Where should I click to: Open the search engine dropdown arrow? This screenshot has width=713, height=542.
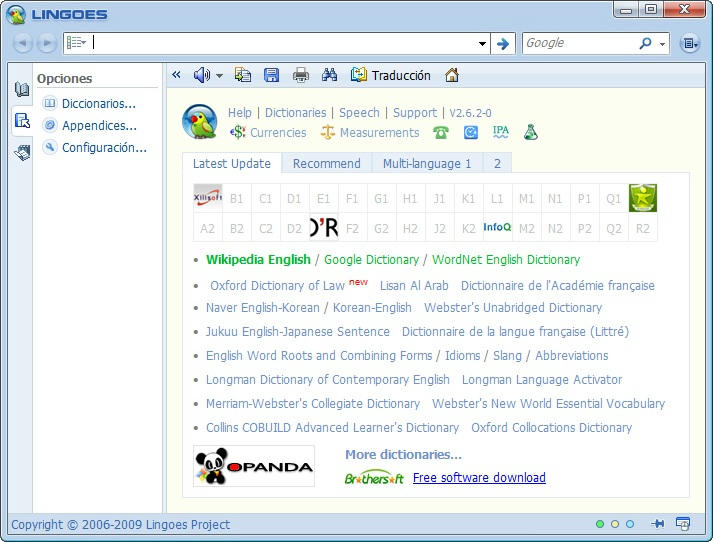coord(663,44)
